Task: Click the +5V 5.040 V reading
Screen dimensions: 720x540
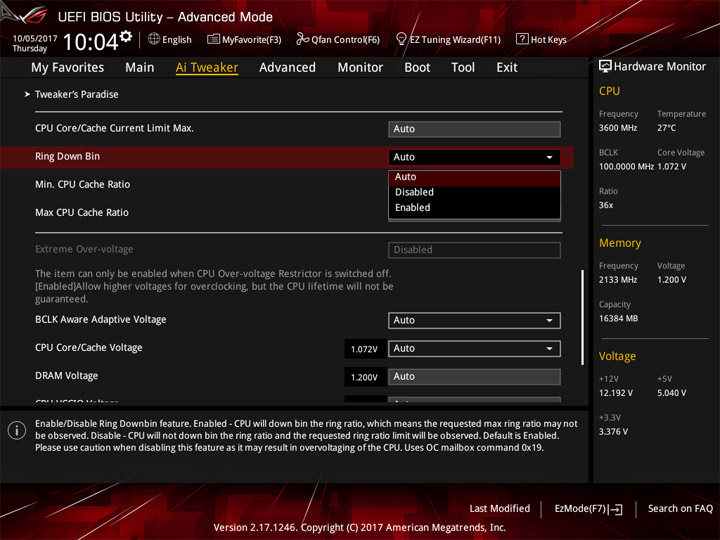Action: 671,393
